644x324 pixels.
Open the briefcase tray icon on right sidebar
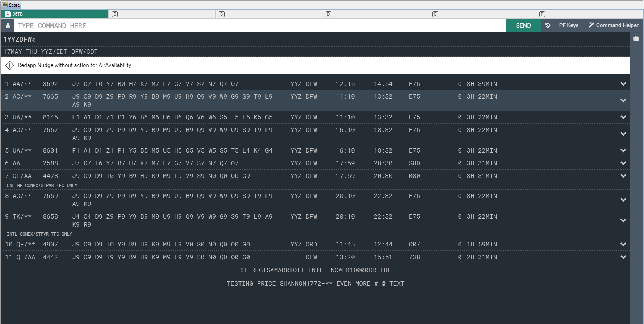[636, 38]
